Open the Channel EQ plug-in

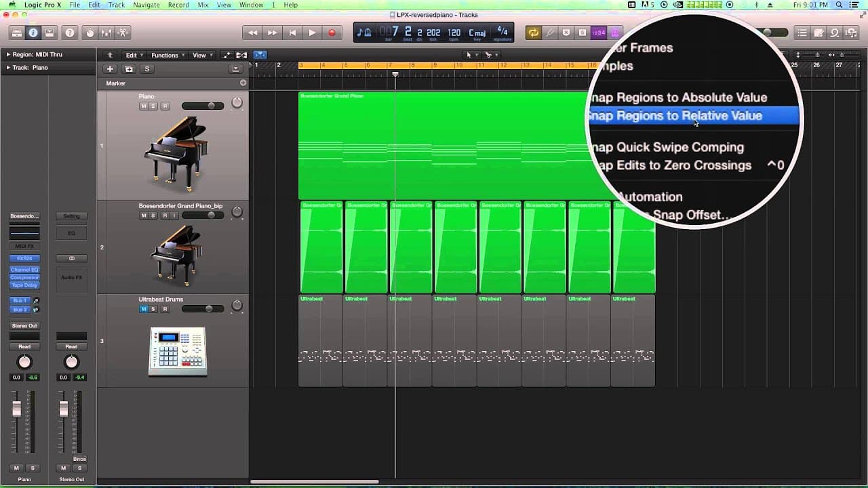[24, 270]
